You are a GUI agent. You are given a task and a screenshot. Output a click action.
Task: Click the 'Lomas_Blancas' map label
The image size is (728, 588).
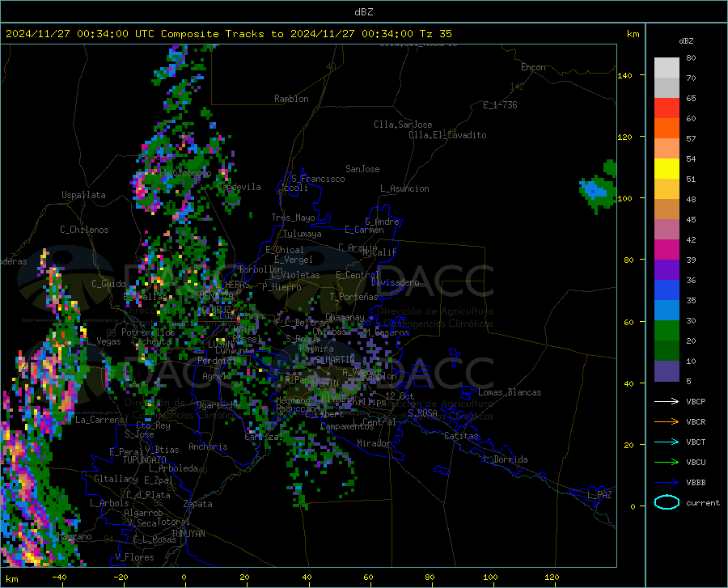(x=510, y=392)
